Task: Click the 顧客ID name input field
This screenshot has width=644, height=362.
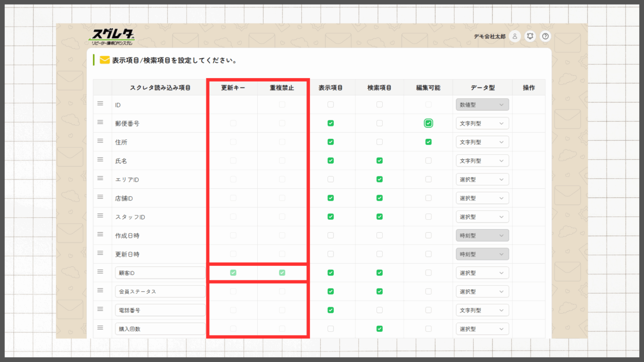Action: [160, 273]
